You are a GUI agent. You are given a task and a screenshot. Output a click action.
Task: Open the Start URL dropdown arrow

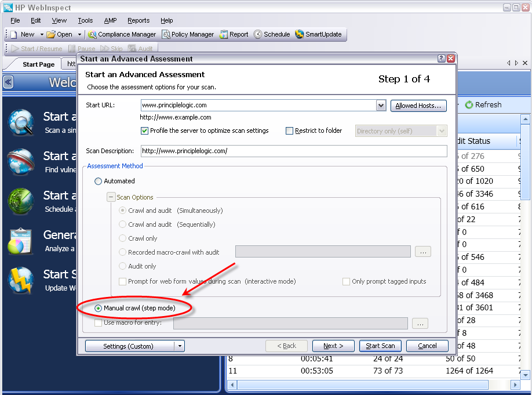381,106
